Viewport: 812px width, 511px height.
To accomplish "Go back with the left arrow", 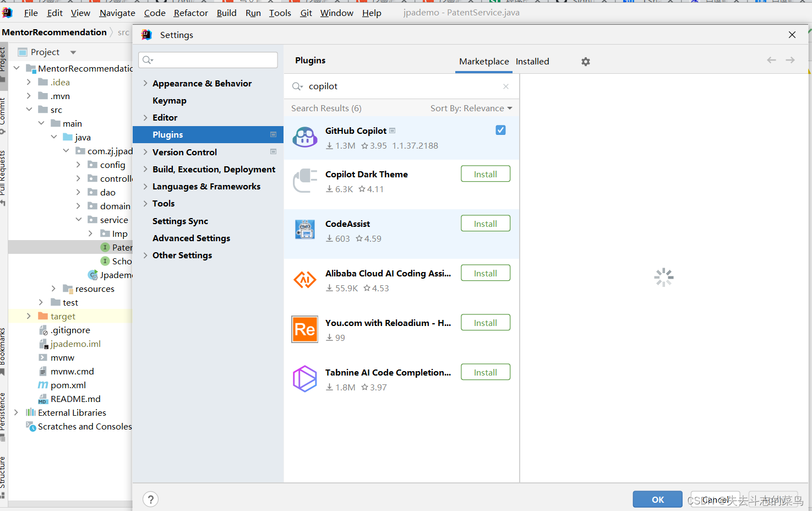I will pos(771,60).
